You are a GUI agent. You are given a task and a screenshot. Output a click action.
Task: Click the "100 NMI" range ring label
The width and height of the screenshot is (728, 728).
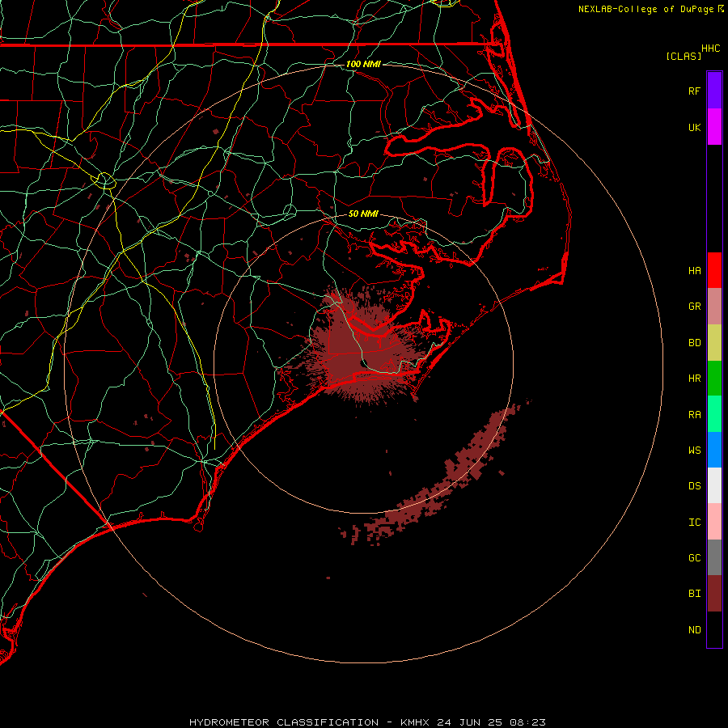point(363,64)
